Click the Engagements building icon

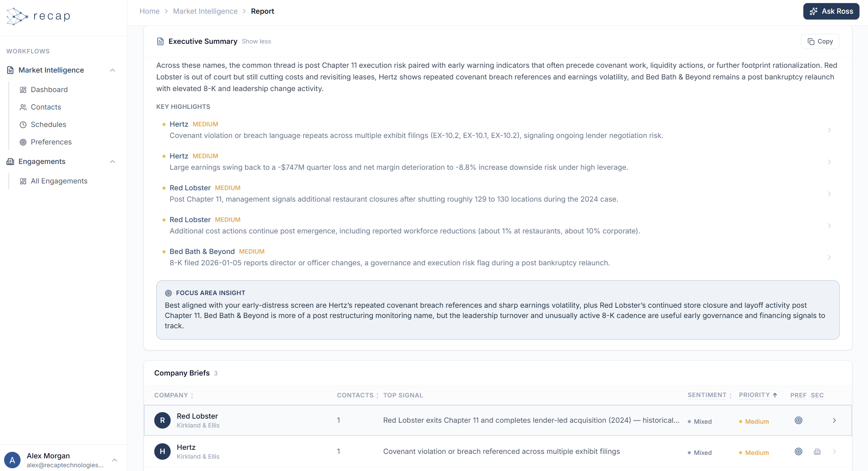10,161
